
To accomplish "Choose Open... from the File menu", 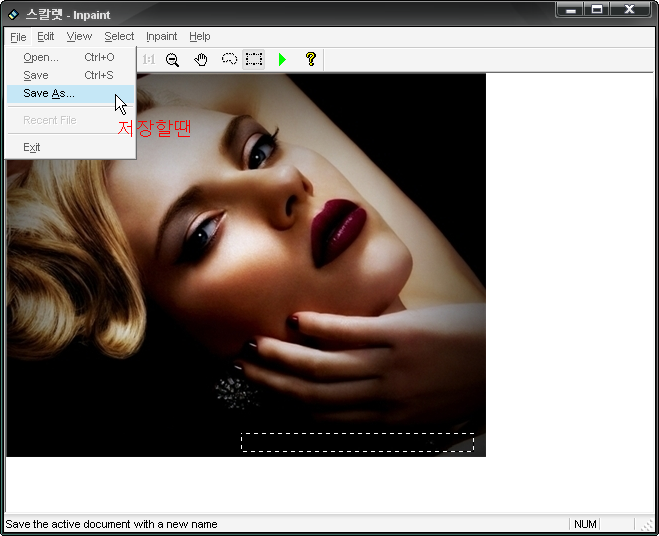I will pyautogui.click(x=41, y=57).
